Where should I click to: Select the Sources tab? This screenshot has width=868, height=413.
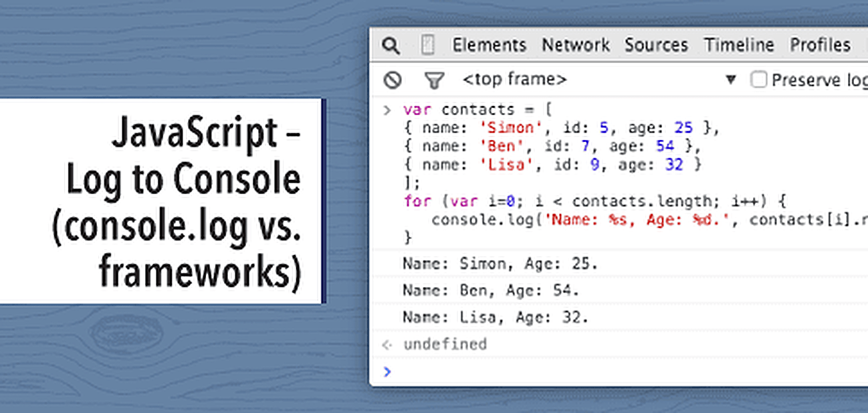coord(656,45)
